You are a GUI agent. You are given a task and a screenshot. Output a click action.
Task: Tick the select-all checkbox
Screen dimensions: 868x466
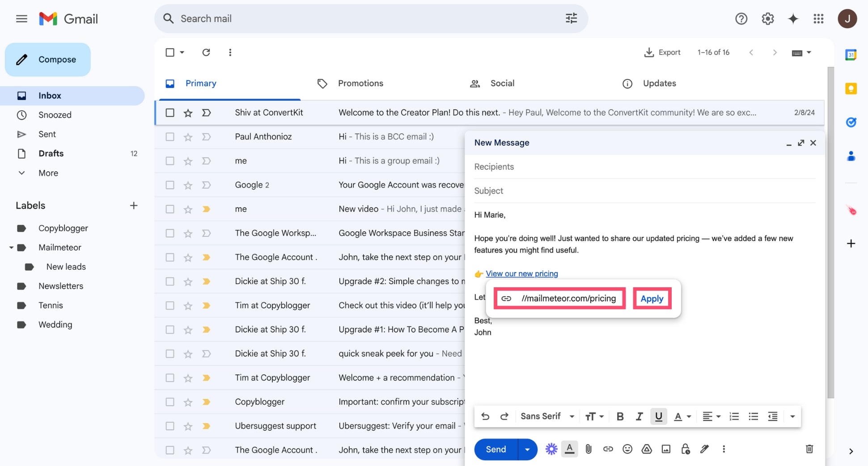pos(170,52)
